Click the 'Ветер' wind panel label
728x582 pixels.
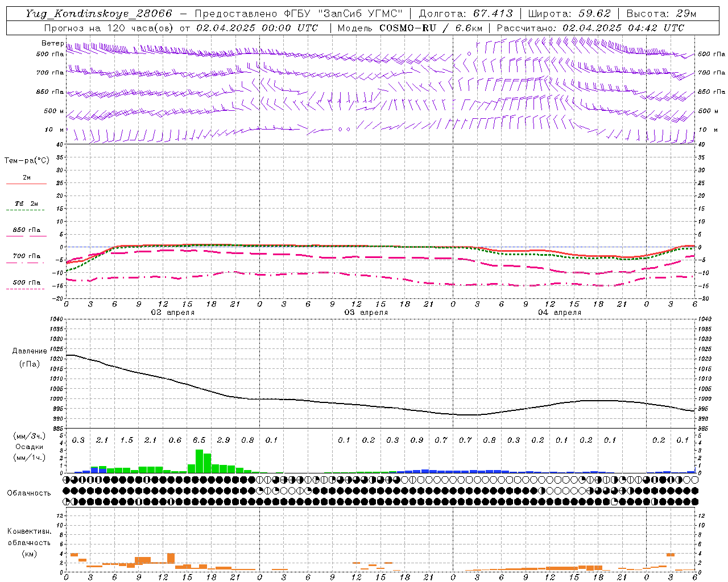[x=52, y=43]
